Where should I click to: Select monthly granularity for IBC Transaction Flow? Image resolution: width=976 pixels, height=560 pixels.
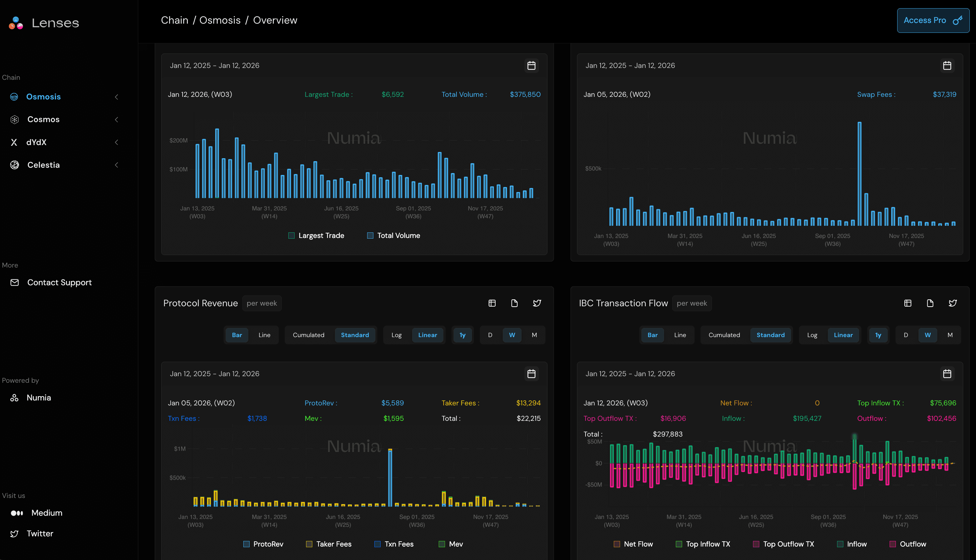point(950,335)
